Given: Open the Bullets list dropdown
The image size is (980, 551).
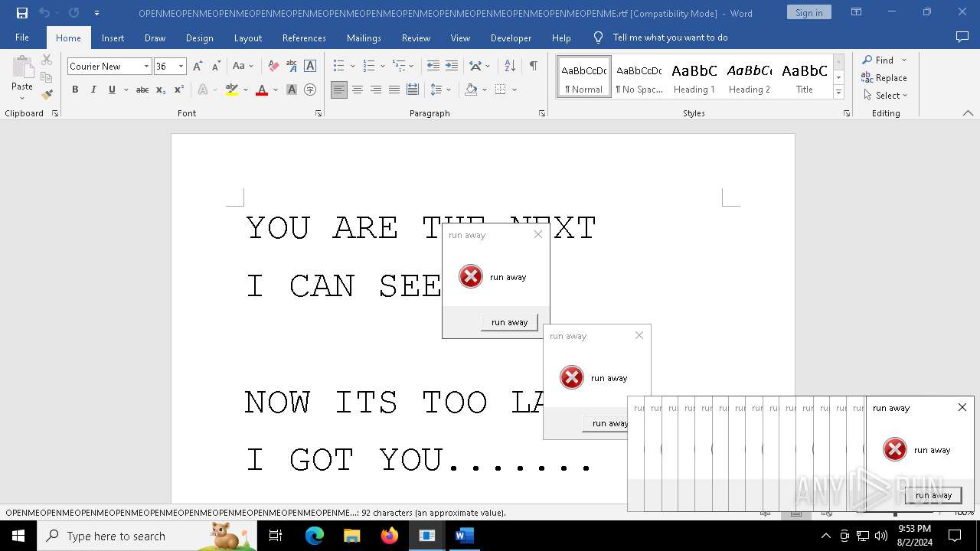Looking at the screenshot, I should 352,67.
